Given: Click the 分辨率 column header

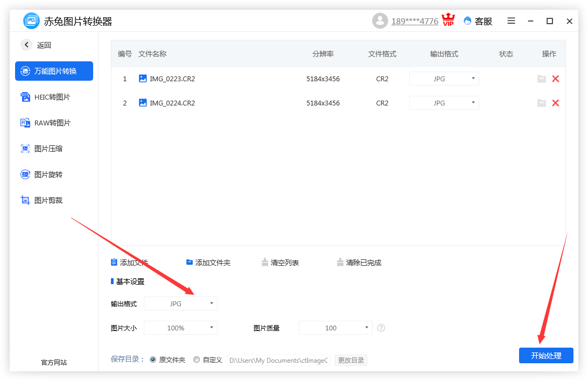Looking at the screenshot, I should tap(323, 54).
